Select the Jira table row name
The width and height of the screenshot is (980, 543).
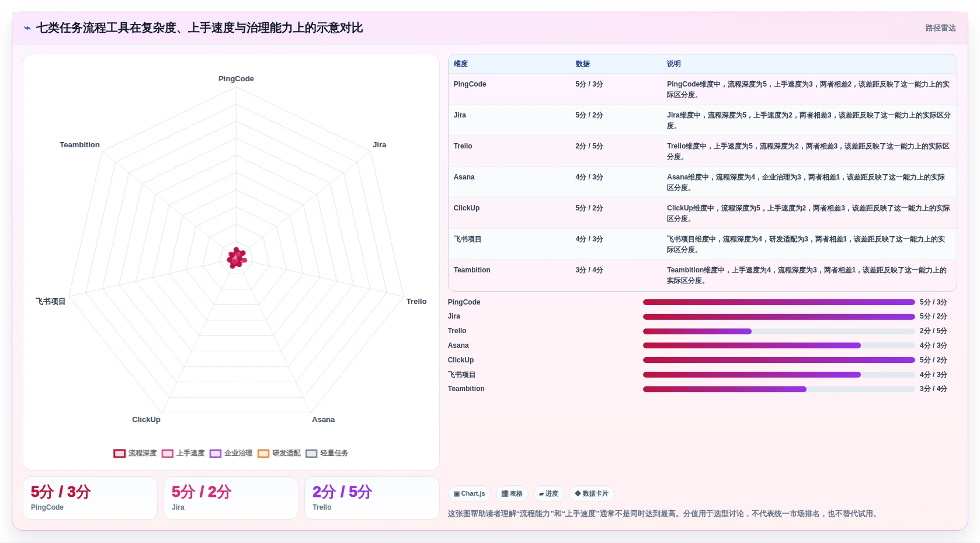click(460, 115)
